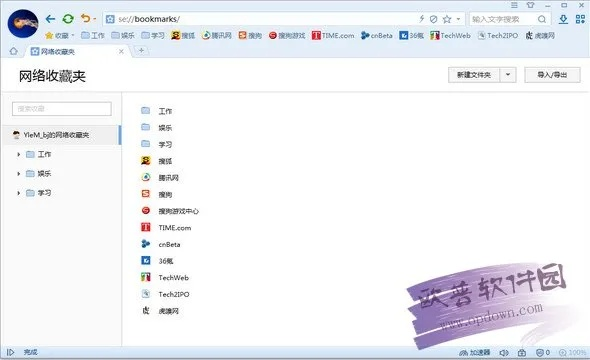Image resolution: width=590 pixels, height=360 pixels.
Task: Open downloads with the download arrow icon
Action: 563,19
